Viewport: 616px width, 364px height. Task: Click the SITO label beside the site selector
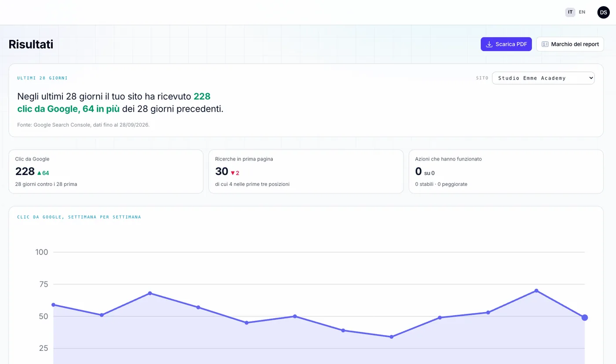point(482,78)
